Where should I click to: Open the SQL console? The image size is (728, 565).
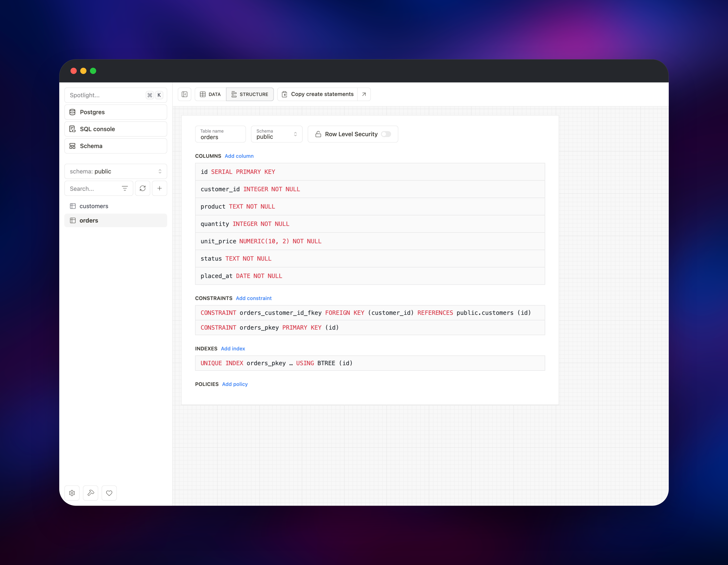[x=116, y=129]
